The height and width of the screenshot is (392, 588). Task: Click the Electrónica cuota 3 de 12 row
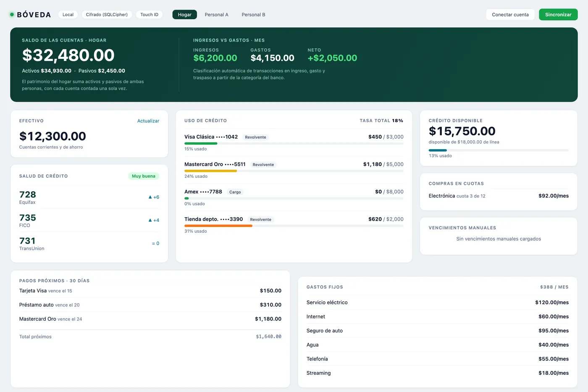click(499, 196)
